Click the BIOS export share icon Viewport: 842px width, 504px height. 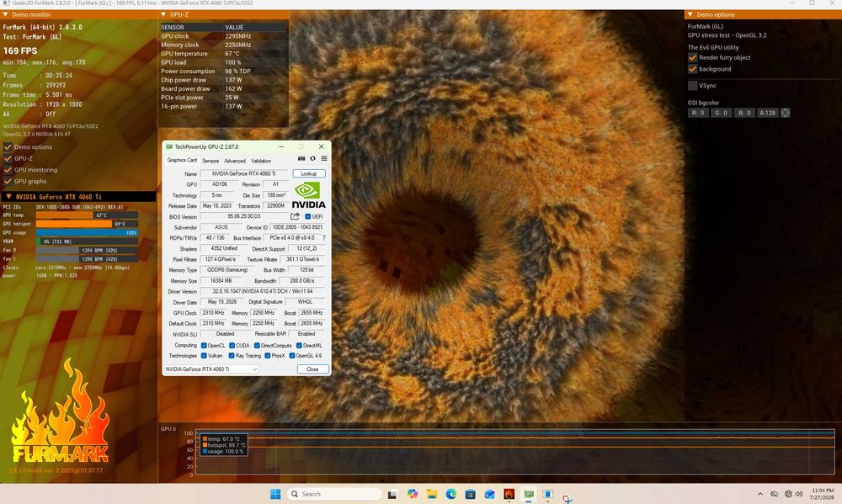click(x=295, y=216)
